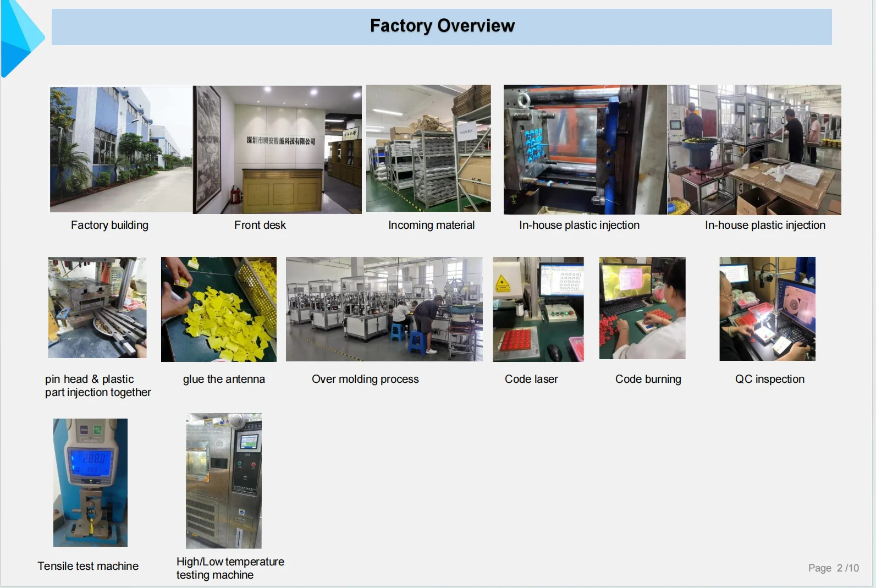This screenshot has height=588, width=876.
Task: Select the 'Code burning' caption text
Action: click(648, 379)
